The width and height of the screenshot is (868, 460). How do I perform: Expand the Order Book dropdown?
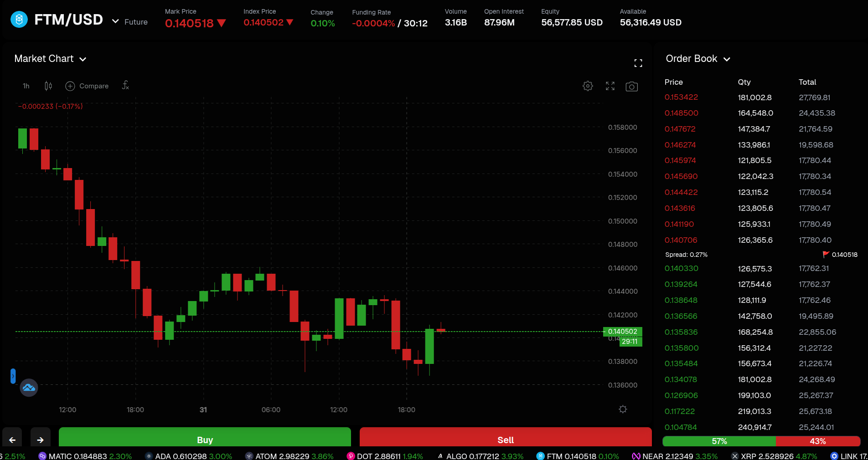(x=726, y=59)
